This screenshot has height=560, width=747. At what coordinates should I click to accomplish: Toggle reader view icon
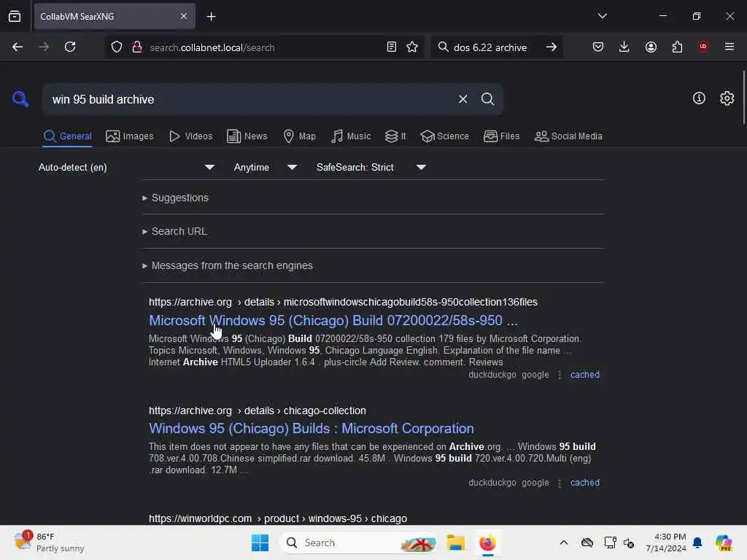pos(392,47)
